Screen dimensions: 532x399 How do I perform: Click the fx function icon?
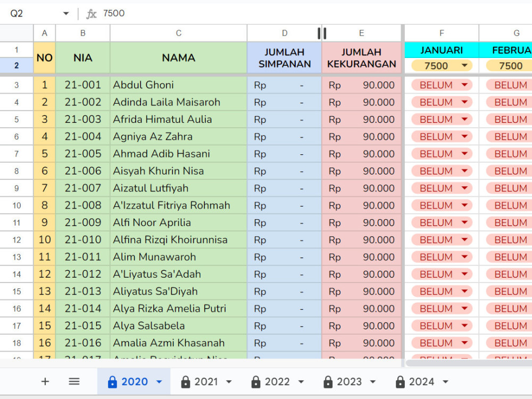(x=92, y=14)
